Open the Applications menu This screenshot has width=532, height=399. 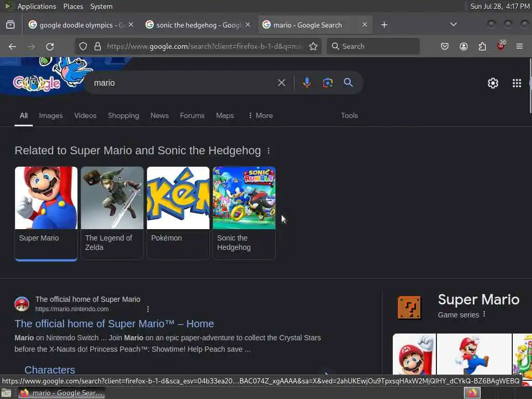click(37, 6)
